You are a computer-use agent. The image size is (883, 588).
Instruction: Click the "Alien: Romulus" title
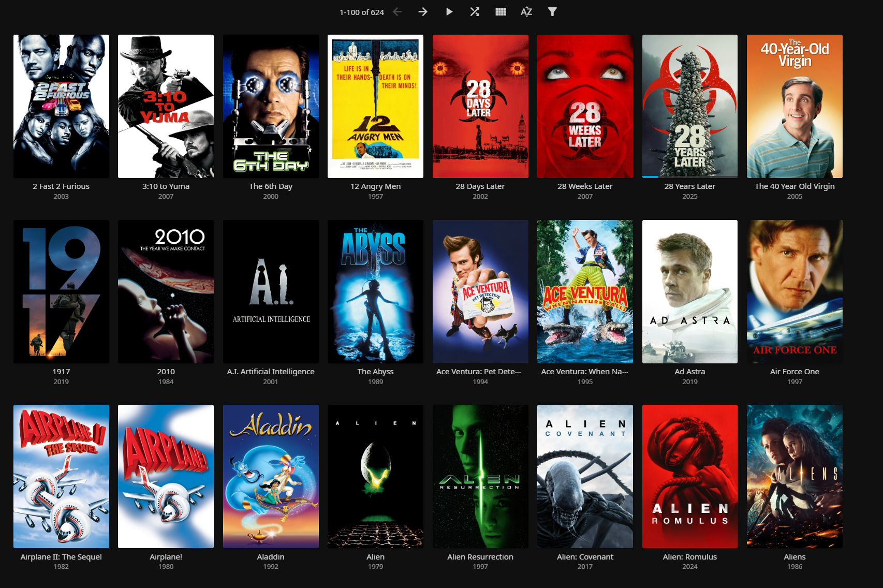click(x=690, y=557)
